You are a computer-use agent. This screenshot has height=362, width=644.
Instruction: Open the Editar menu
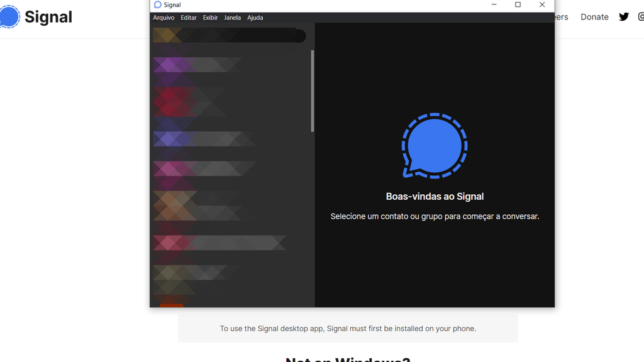pos(189,18)
